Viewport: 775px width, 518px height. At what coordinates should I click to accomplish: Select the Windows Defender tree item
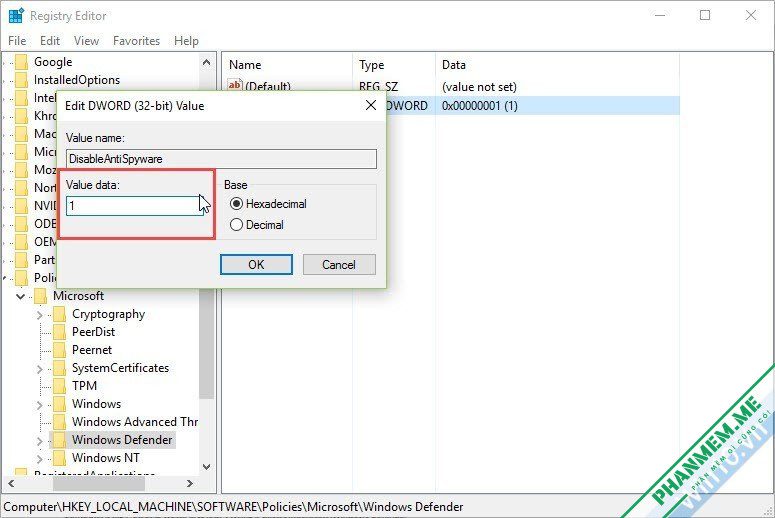tap(122, 439)
